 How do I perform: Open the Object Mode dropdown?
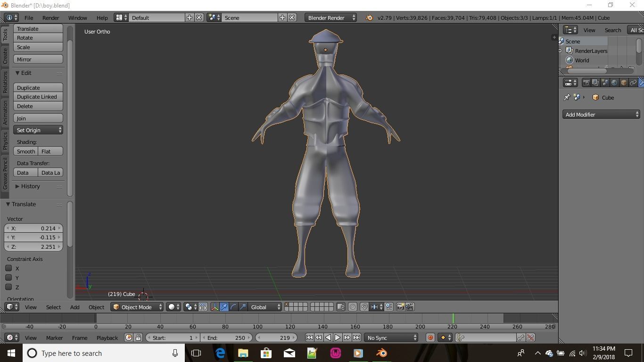point(137,307)
